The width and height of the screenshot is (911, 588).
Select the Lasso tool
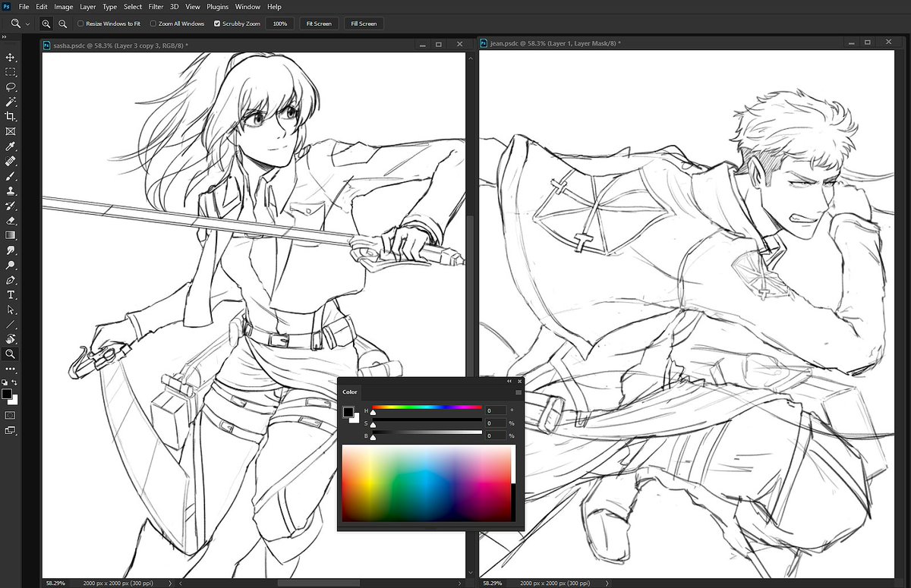(x=11, y=87)
